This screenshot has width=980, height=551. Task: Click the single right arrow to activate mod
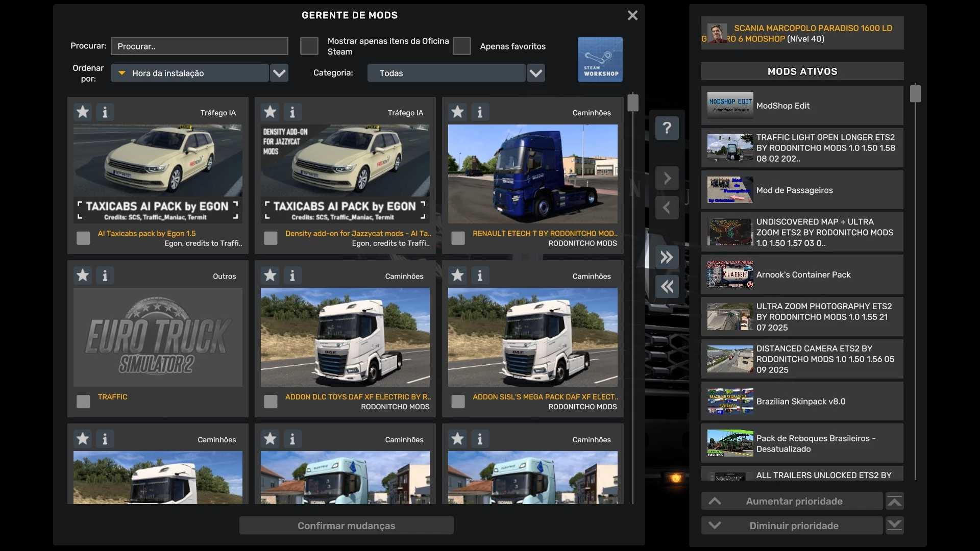pyautogui.click(x=667, y=178)
